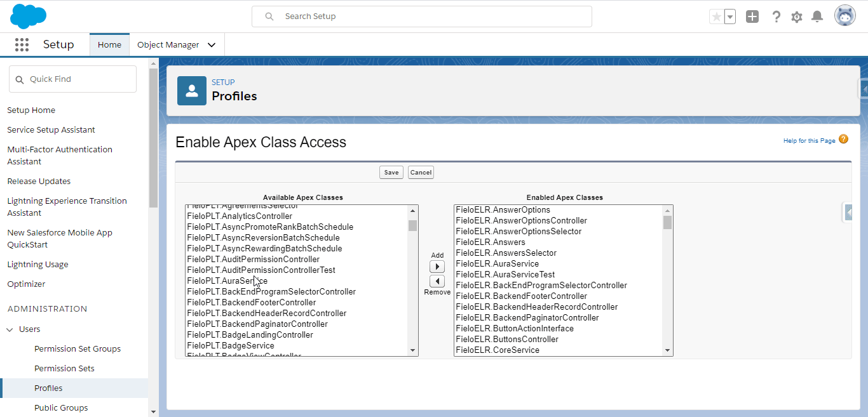Click the Available Apex Classes scroll up arrow
Viewport: 868px width, 417px height.
click(413, 211)
